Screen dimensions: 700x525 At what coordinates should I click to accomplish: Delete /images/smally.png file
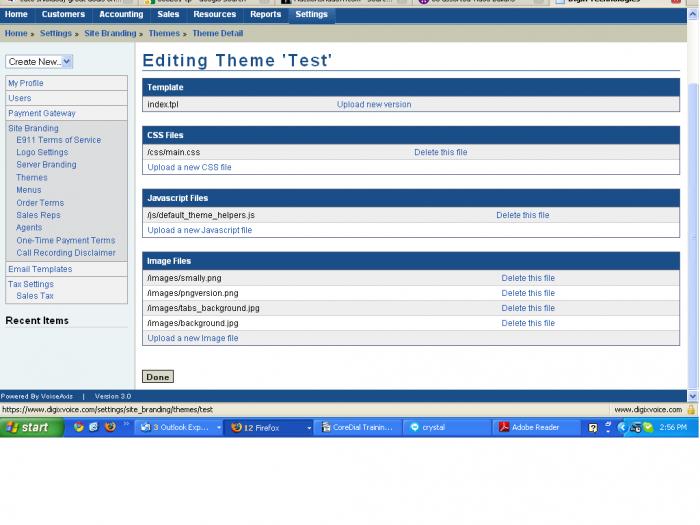click(x=528, y=278)
